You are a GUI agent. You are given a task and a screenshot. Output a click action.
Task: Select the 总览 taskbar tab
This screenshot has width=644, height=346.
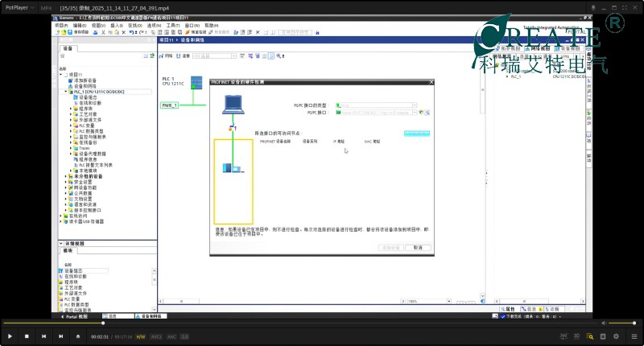(118, 316)
